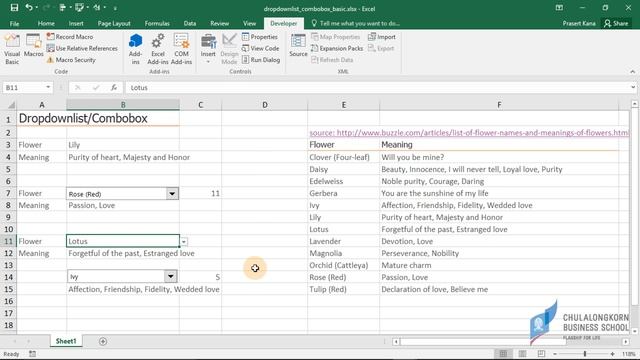Open the Macros dialog
The height and width of the screenshot is (360, 640).
(x=33, y=46)
